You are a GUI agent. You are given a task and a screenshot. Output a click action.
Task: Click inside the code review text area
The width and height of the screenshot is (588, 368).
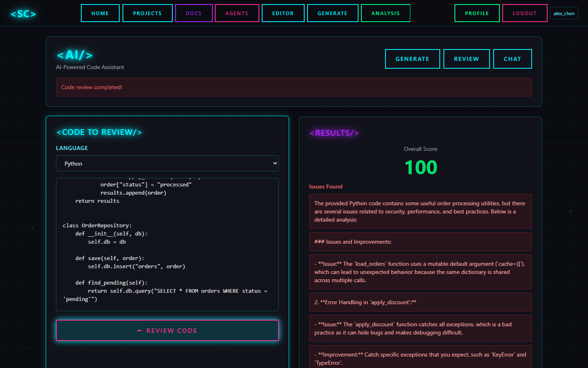coord(167,245)
